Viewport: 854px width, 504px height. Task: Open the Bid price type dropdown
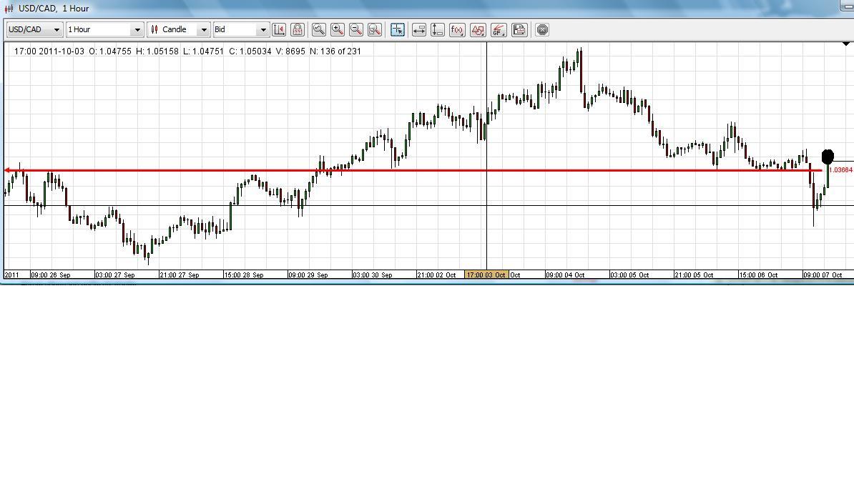(x=241, y=29)
